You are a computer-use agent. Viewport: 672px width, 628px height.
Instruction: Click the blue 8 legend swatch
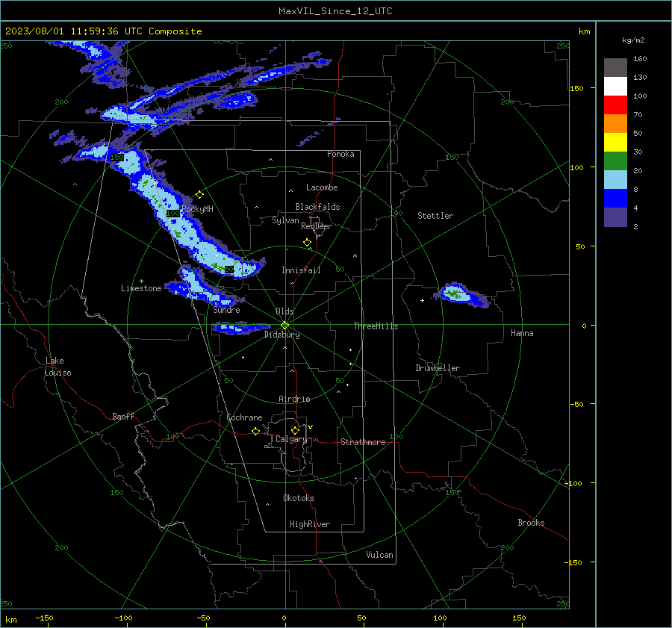[x=615, y=199]
